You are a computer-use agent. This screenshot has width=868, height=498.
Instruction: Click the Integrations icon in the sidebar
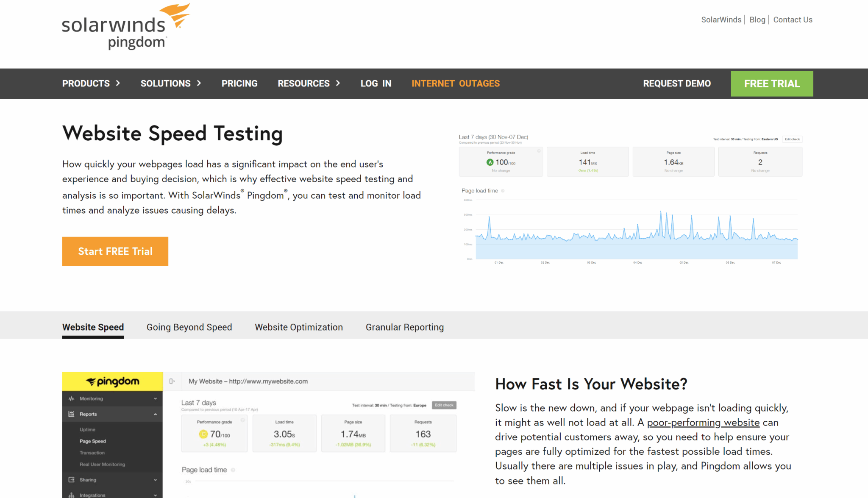click(71, 495)
